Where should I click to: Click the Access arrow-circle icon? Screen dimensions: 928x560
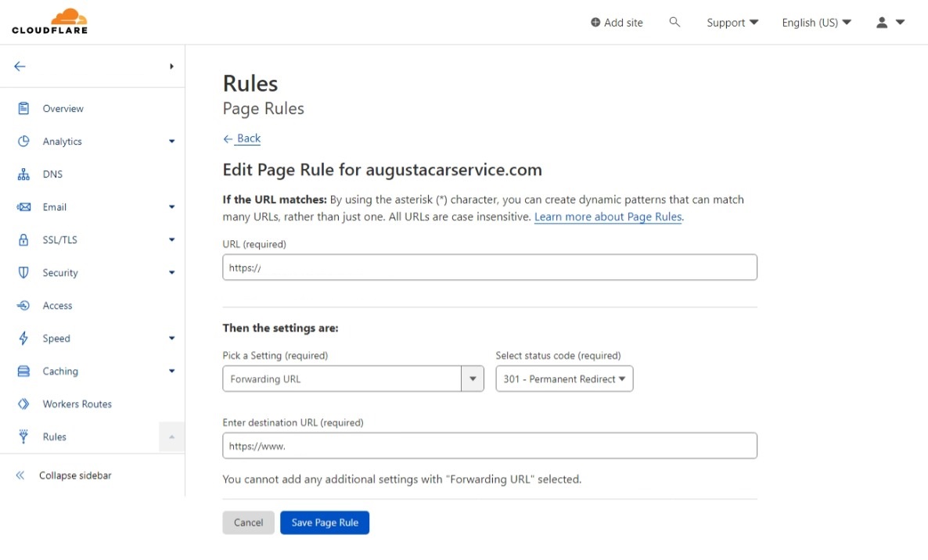[23, 305]
